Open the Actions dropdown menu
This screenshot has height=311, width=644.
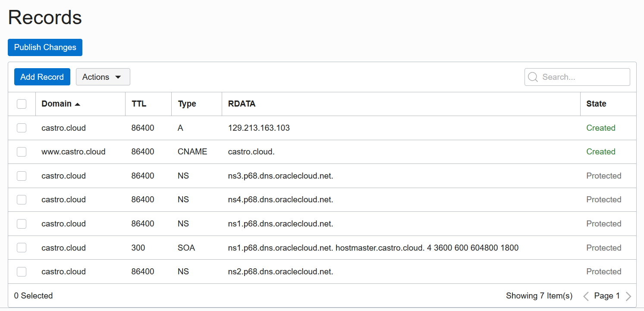(x=103, y=77)
